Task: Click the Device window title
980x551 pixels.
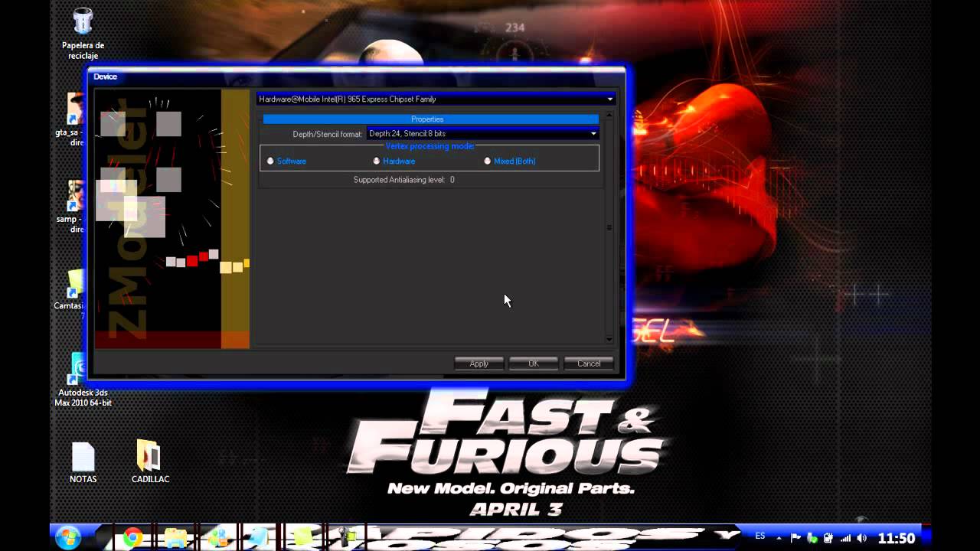Action: click(x=106, y=77)
